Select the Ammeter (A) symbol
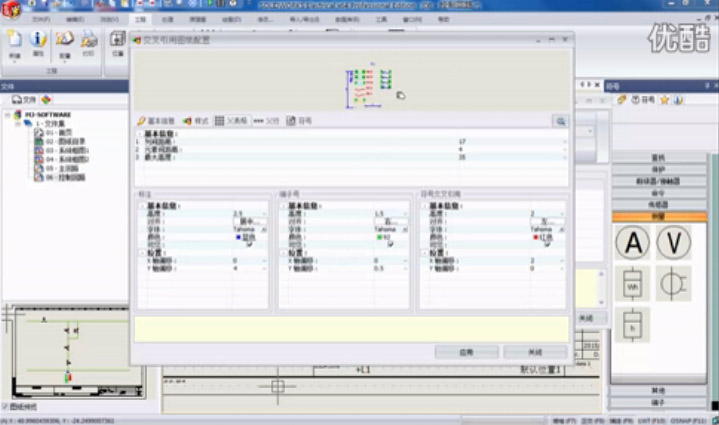719x425 pixels. 632,242
